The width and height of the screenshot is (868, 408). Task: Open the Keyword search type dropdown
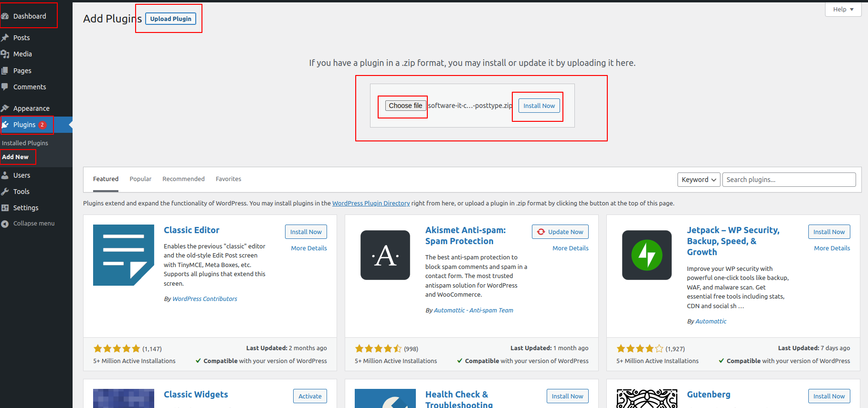699,180
